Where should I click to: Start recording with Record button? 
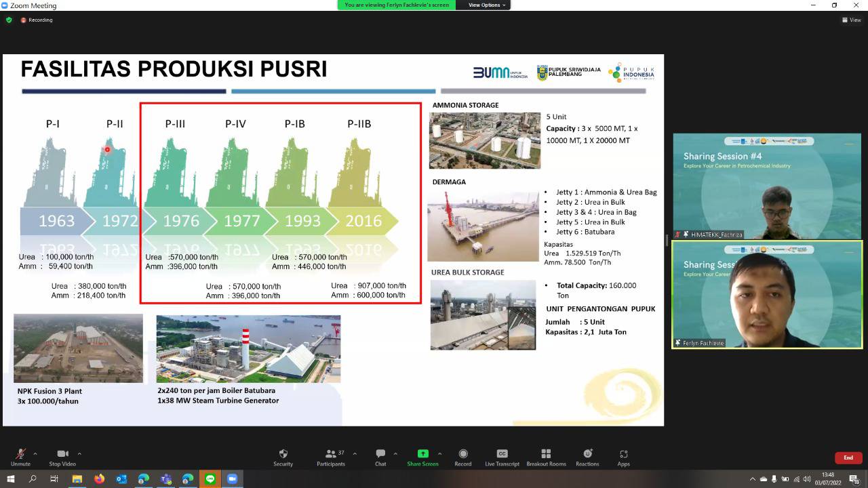click(x=463, y=457)
